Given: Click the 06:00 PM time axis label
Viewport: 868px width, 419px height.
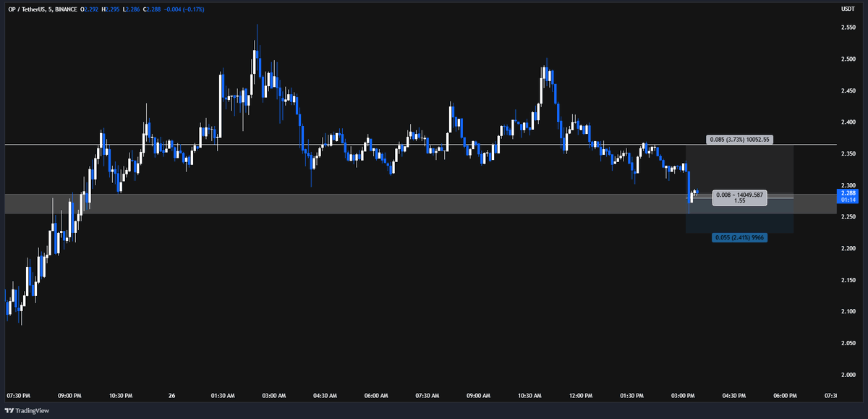Looking at the screenshot, I should coord(786,396).
